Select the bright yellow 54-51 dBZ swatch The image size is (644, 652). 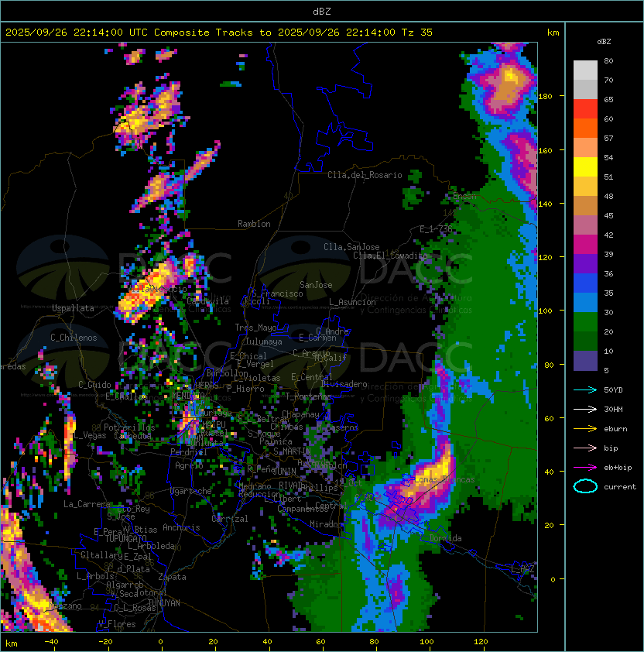click(585, 167)
